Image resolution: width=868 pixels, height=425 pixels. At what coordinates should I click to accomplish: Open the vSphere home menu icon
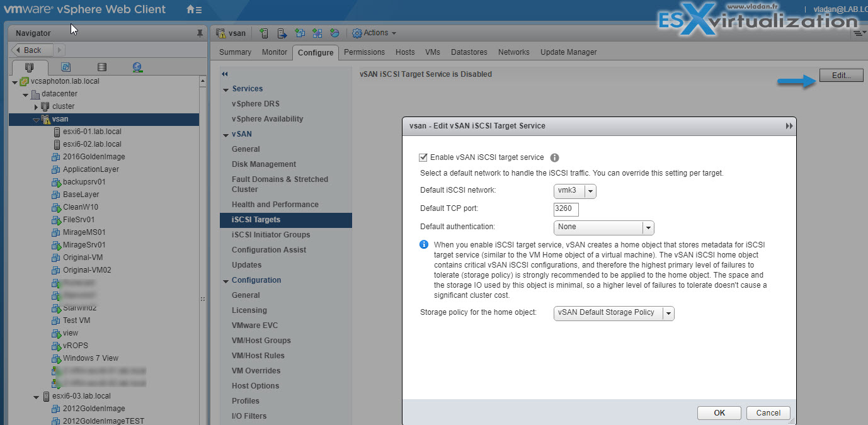[195, 10]
